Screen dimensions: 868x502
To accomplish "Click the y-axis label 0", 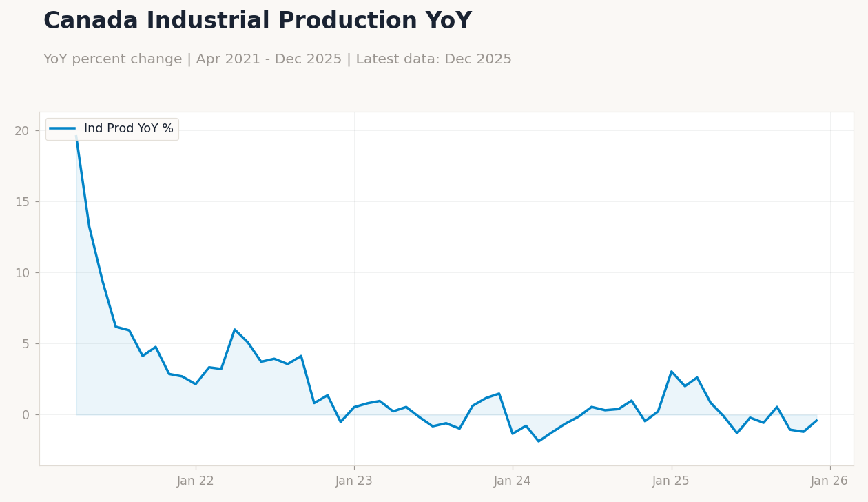I will coord(26,415).
